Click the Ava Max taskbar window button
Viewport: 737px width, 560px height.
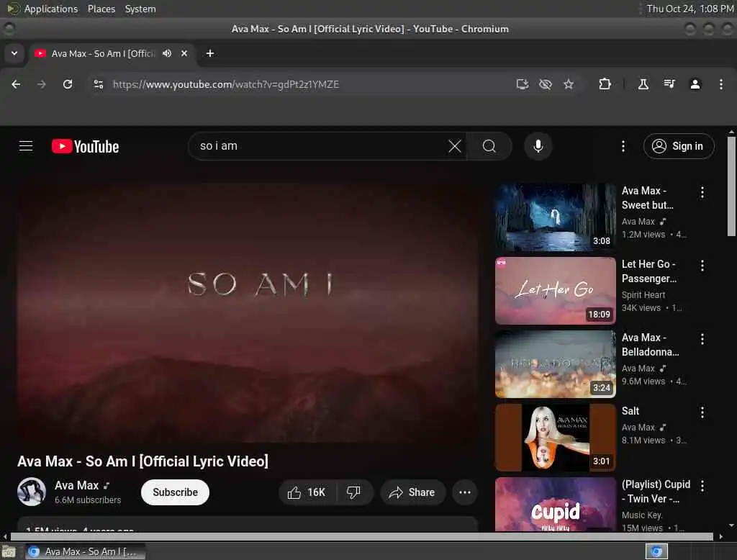point(85,551)
